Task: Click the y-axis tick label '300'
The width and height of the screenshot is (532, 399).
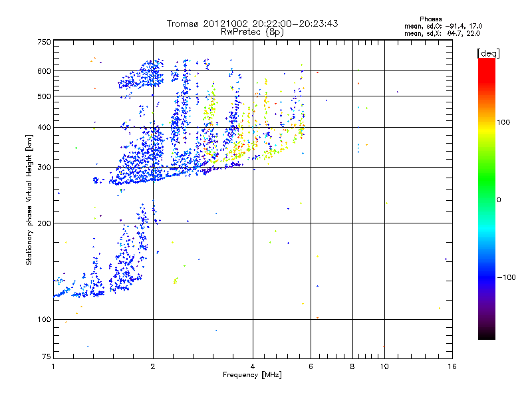Action: tap(45, 168)
